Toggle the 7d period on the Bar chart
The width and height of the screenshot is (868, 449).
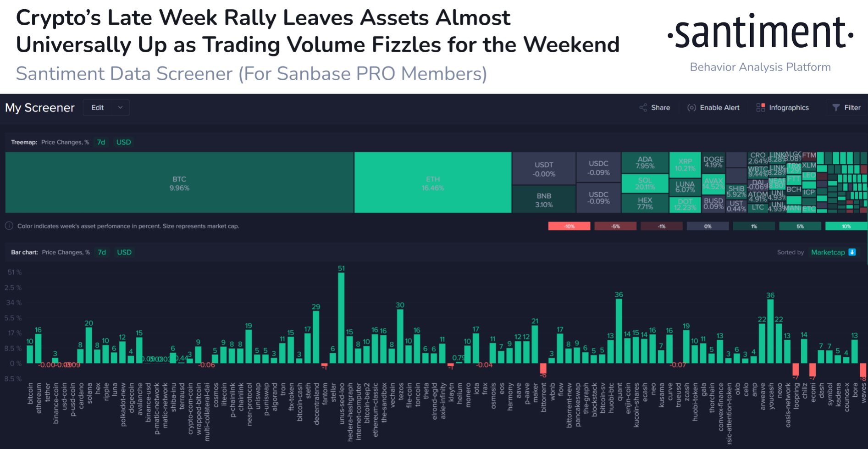click(101, 252)
